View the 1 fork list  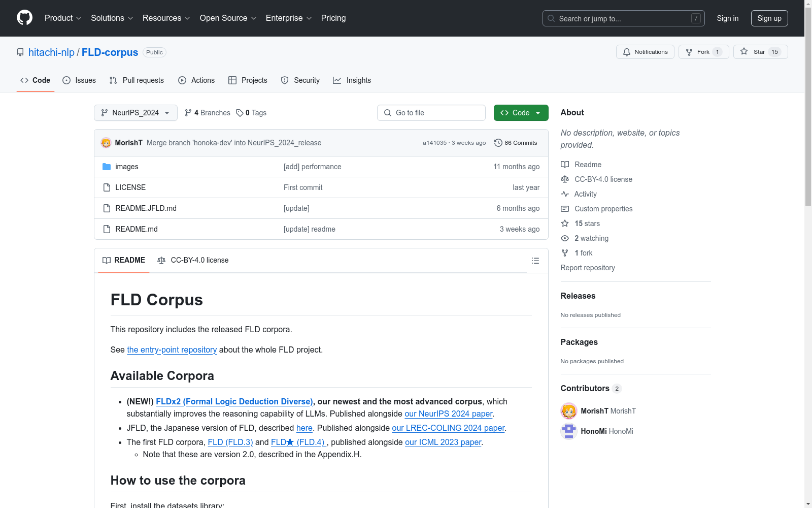pos(577,253)
